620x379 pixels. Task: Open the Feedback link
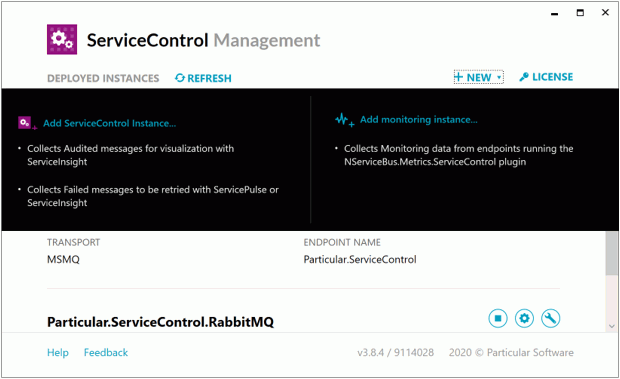[106, 352]
